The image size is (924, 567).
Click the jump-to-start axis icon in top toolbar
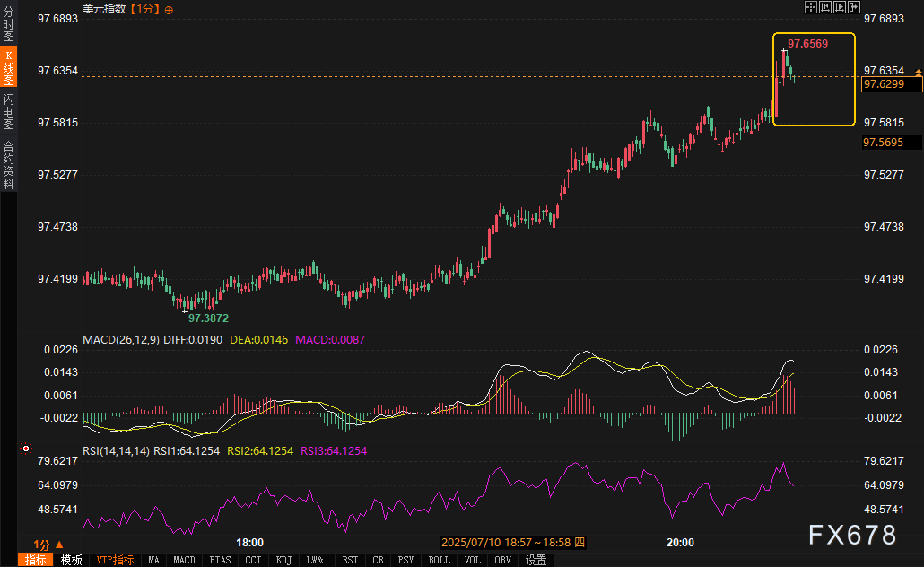click(825, 7)
